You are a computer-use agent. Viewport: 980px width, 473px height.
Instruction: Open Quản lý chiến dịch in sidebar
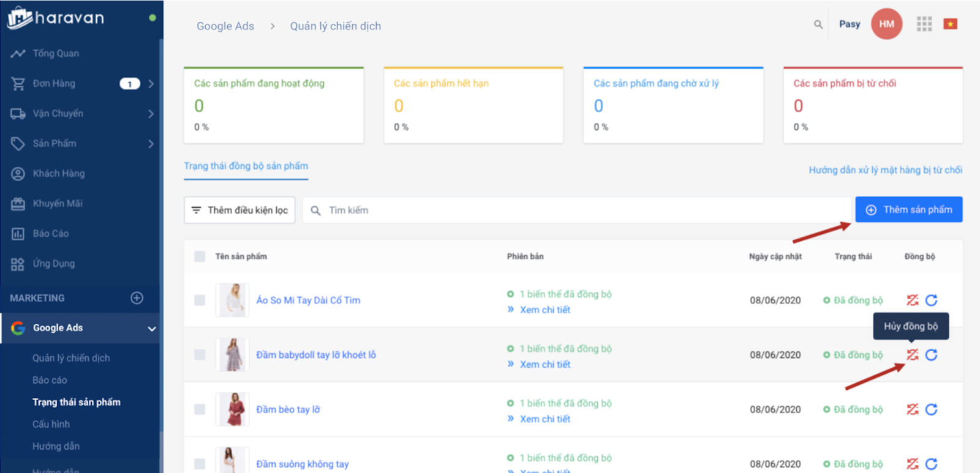pyautogui.click(x=71, y=358)
